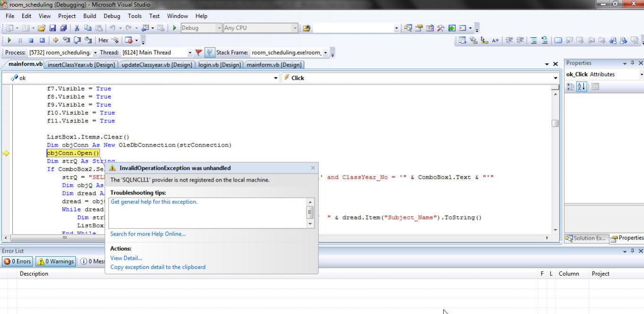Open the ok_Click Attributes object dropdown
This screenshot has height=314, width=644.
click(641, 74)
